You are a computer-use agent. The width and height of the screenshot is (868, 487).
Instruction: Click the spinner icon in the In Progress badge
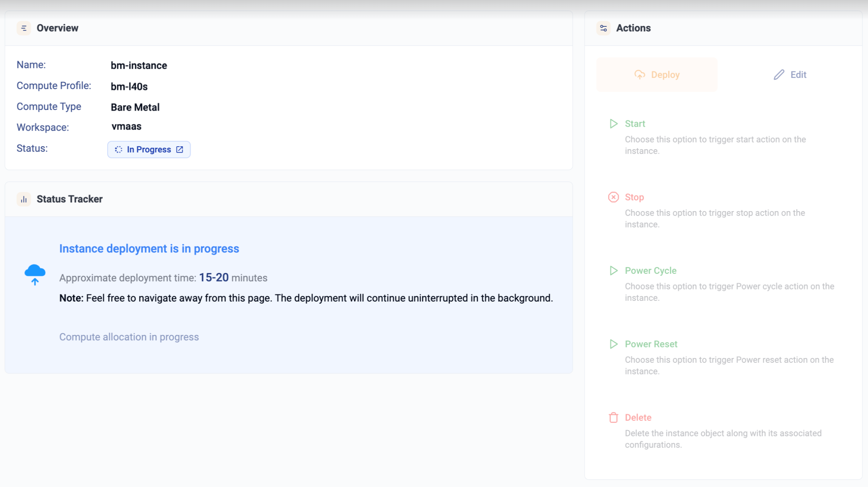click(118, 150)
